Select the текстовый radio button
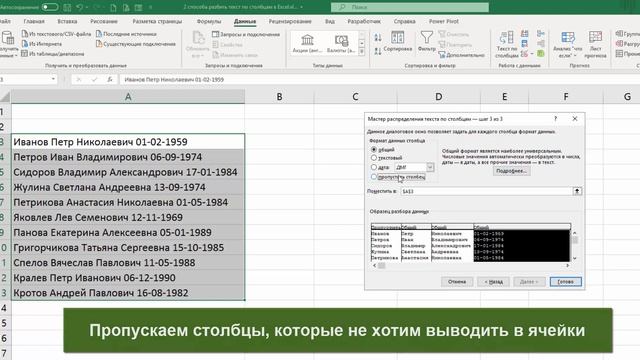640x360 pixels. 373,158
